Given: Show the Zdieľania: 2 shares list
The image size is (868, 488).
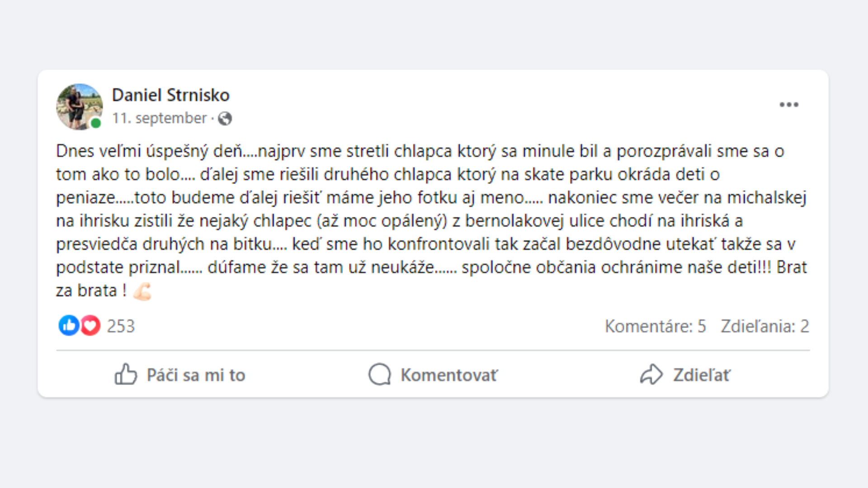Looking at the screenshot, I should pyautogui.click(x=764, y=326).
